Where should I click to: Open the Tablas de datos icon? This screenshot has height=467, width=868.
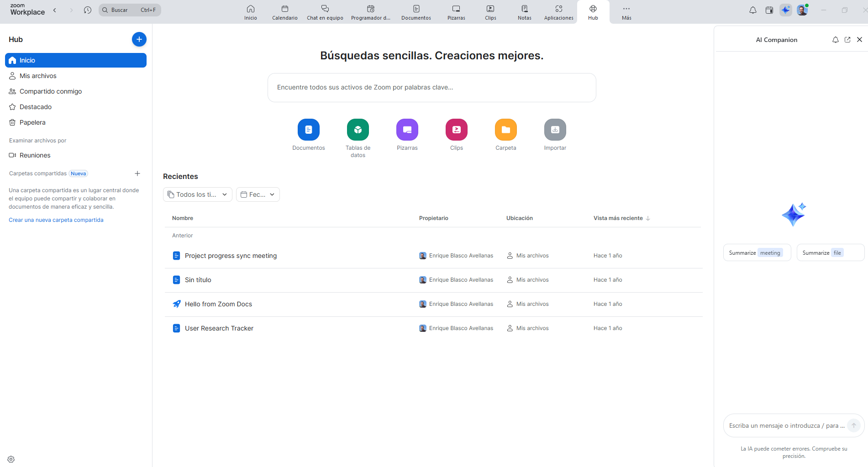[358, 130]
